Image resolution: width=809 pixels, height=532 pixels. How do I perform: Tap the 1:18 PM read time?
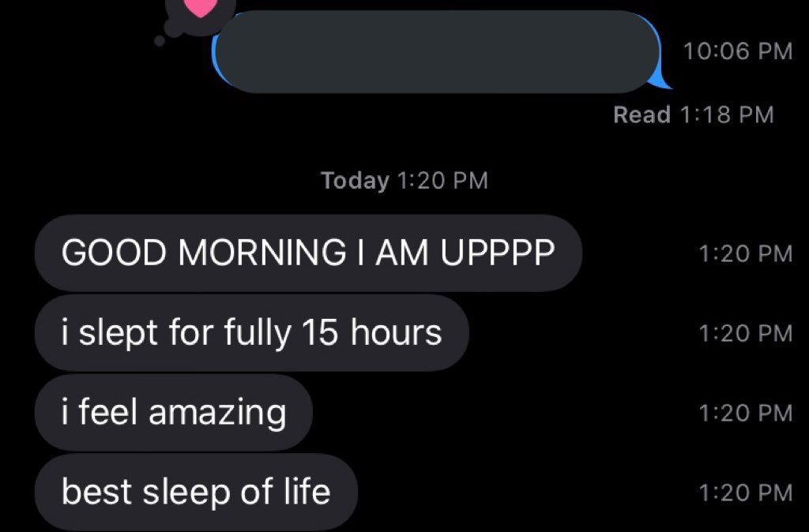point(727,114)
